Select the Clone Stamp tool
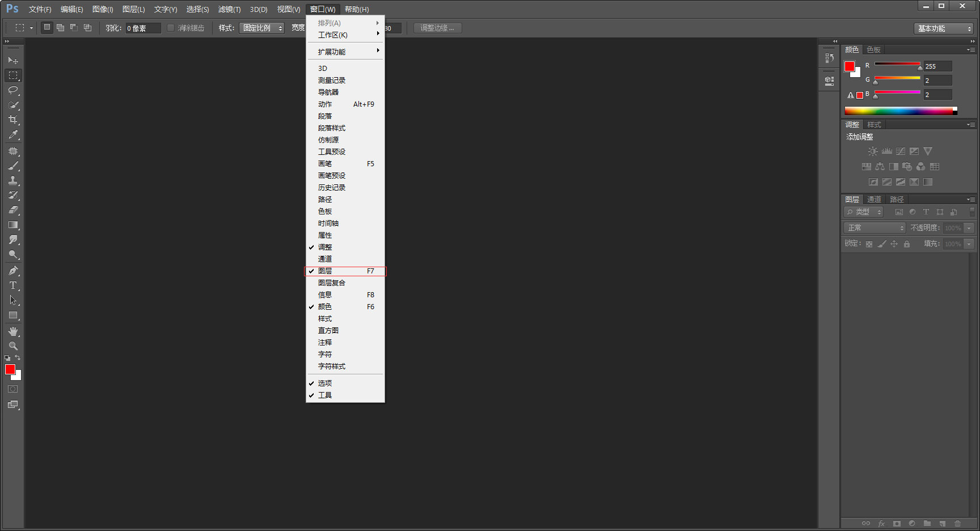The height and width of the screenshot is (531, 980). [x=13, y=180]
